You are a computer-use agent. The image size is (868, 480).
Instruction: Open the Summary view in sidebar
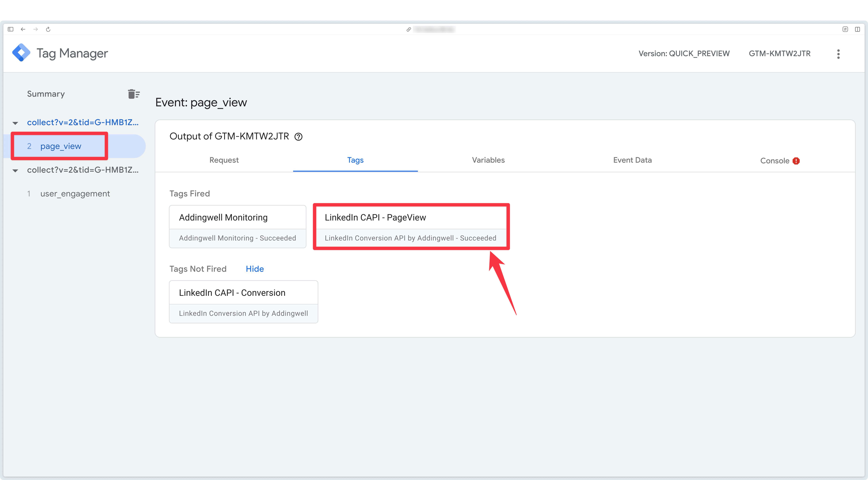46,94
